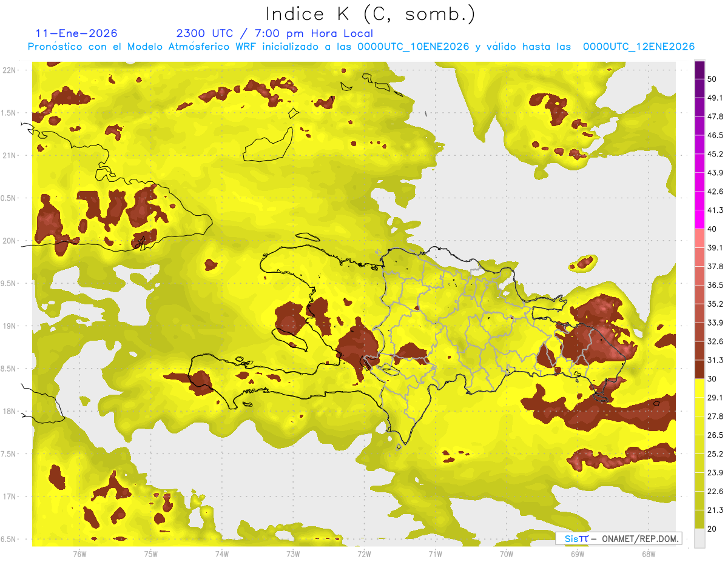Click the 74W longitude axis label

coord(222,554)
